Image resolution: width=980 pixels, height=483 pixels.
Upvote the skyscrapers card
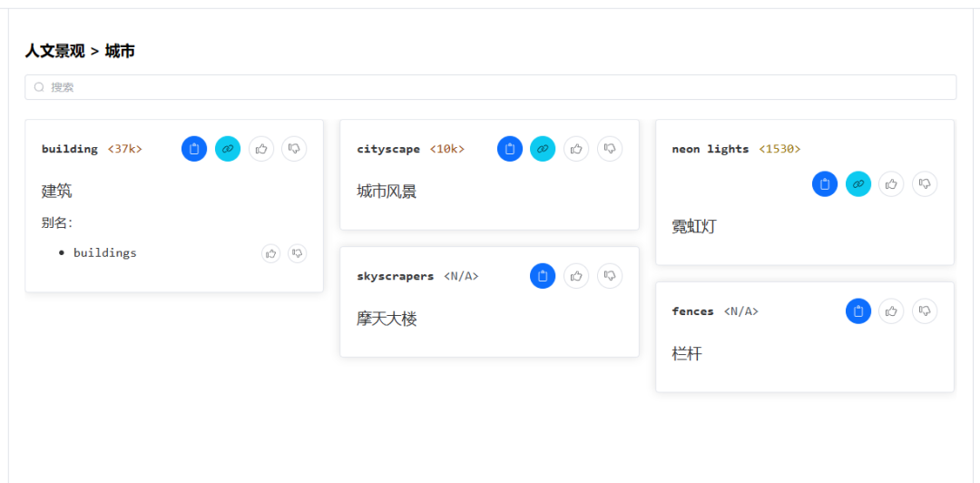576,276
